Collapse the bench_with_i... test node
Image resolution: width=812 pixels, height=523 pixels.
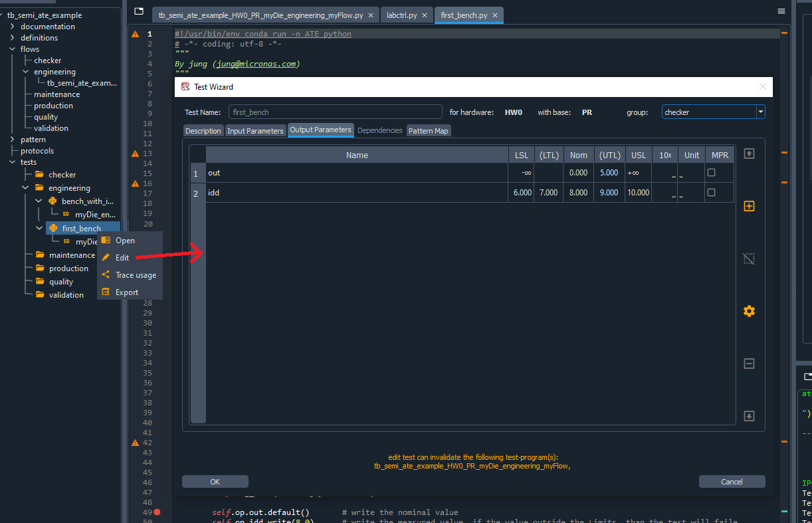click(39, 201)
